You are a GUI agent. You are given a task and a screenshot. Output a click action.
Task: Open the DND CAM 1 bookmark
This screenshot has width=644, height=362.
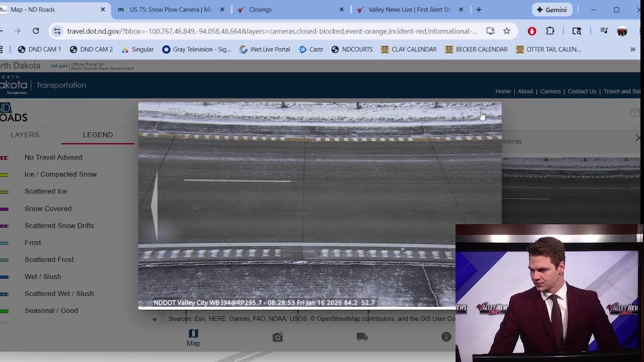click(x=39, y=49)
